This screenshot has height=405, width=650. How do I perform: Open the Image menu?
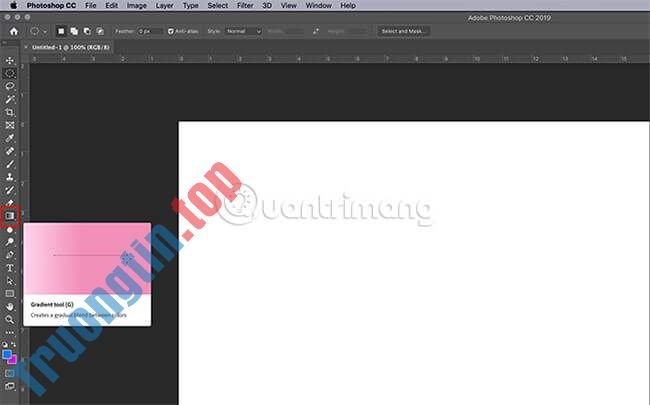[137, 5]
